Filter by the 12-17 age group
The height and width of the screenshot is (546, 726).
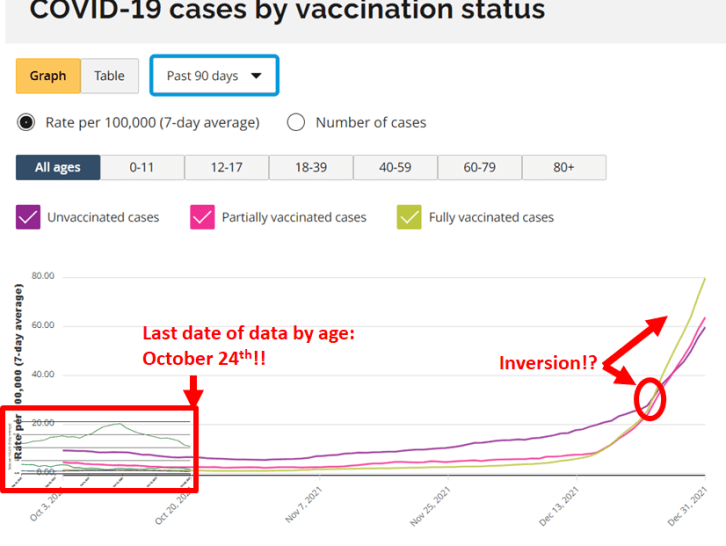click(x=226, y=167)
